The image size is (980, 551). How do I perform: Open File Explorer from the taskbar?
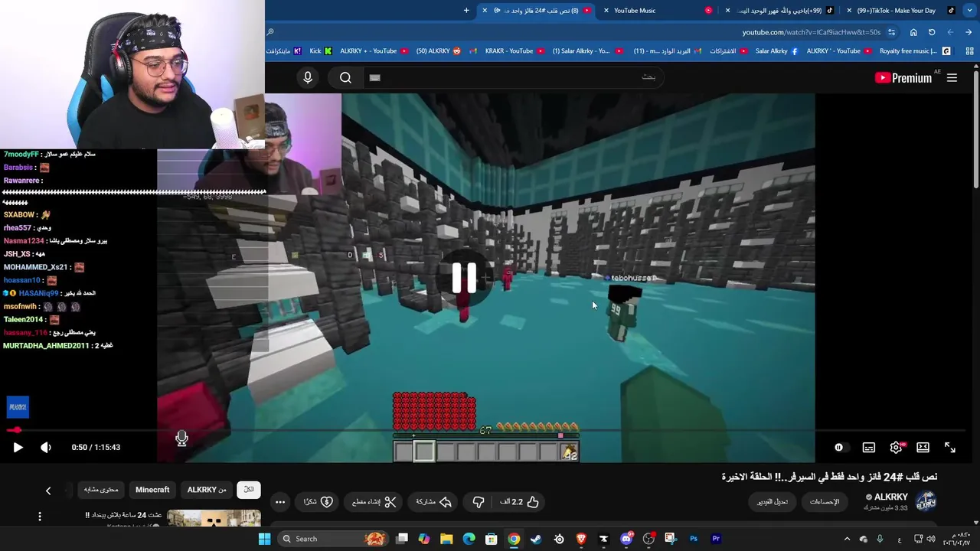point(446,539)
